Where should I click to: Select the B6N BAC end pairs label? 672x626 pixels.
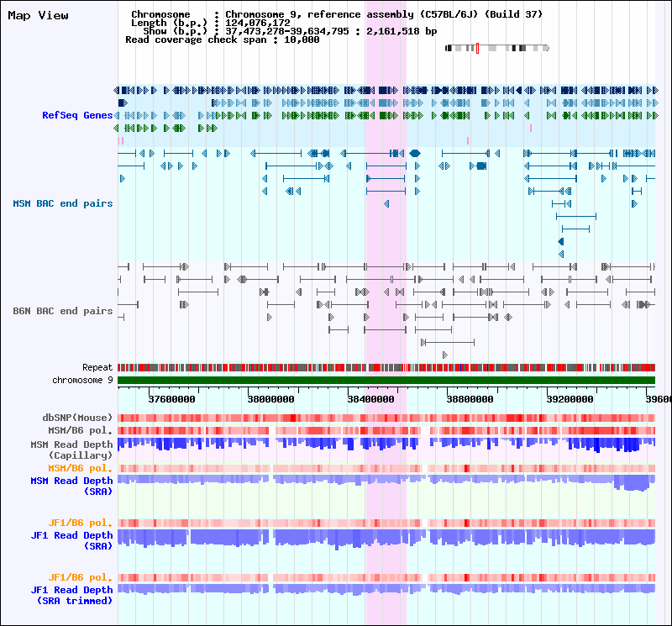click(x=62, y=311)
